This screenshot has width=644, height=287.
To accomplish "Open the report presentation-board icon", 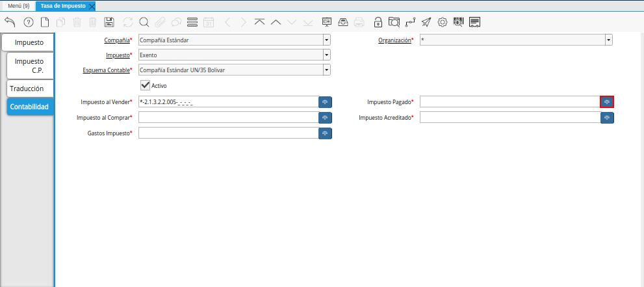I will (x=327, y=22).
